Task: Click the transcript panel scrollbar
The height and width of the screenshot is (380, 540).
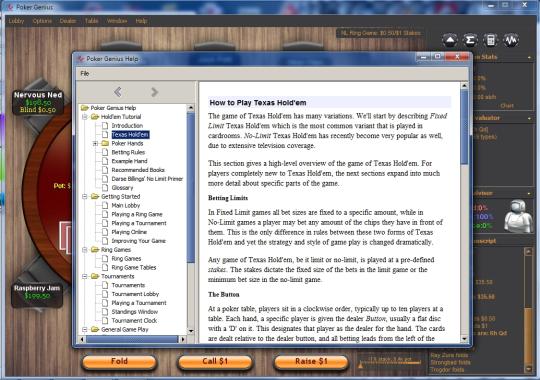Action: tap(528, 310)
